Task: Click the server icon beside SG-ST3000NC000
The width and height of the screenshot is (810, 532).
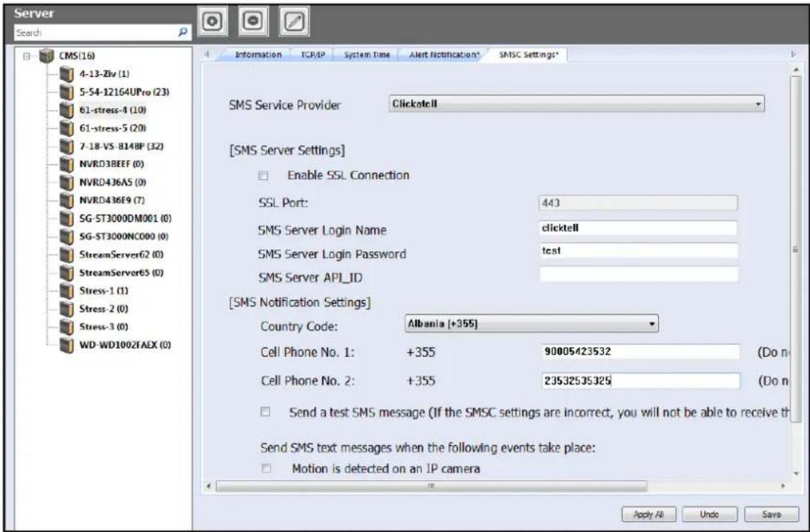Action: (67, 237)
